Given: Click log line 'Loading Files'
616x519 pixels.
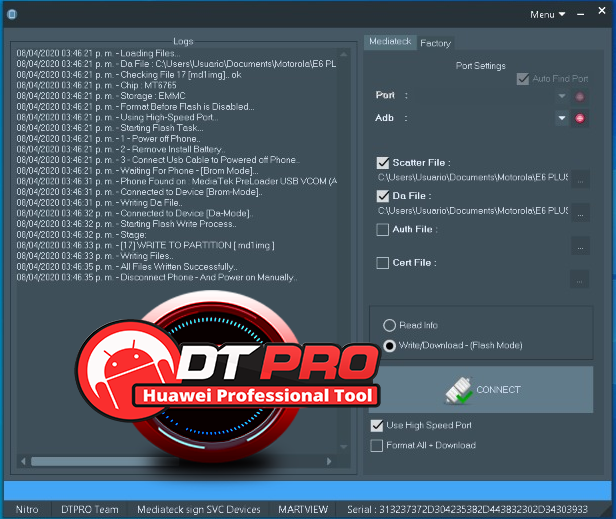Looking at the screenshot, I should (x=99, y=53).
